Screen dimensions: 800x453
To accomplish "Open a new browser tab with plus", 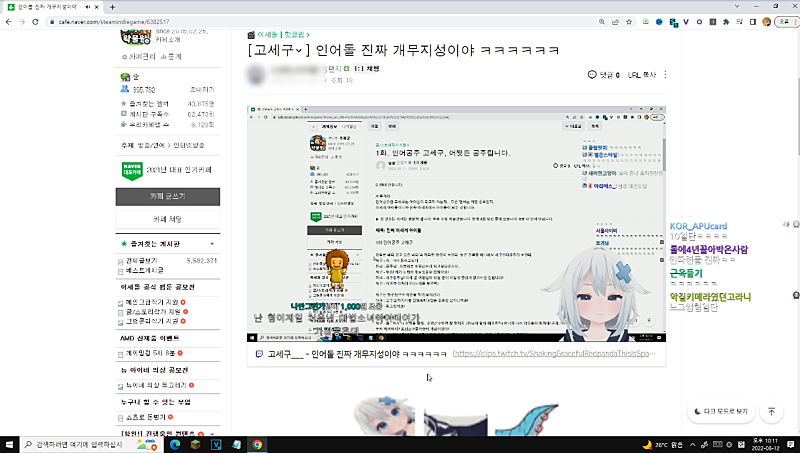I will pyautogui.click(x=112, y=7).
